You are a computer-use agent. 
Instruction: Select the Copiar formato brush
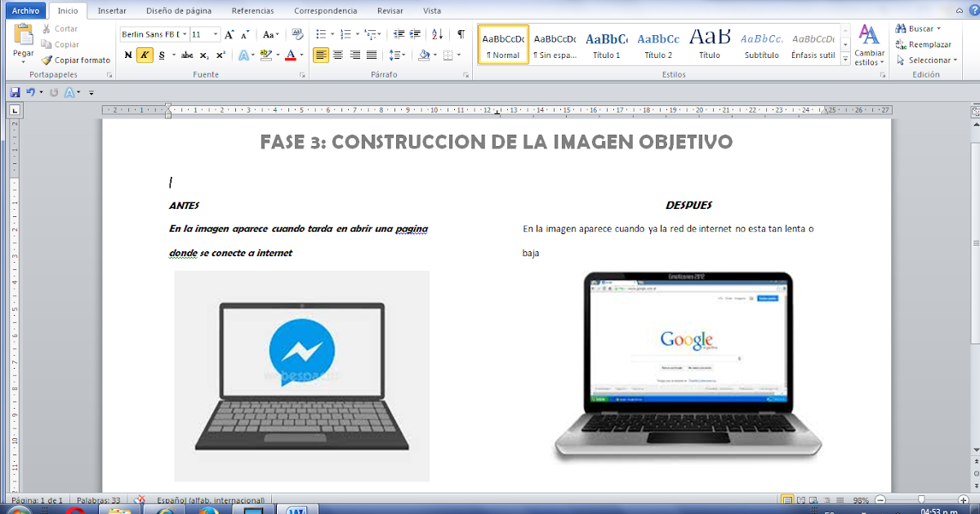click(76, 60)
